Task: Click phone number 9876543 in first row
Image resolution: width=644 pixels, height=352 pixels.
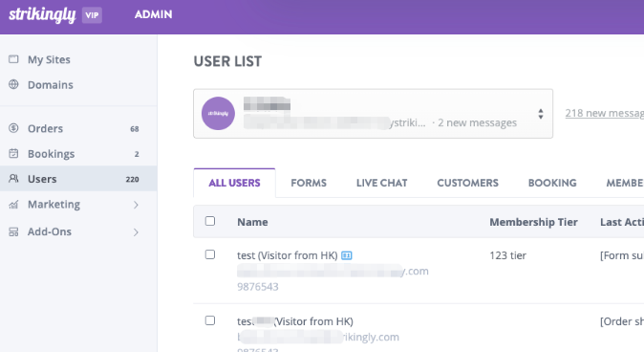Action: click(x=258, y=287)
